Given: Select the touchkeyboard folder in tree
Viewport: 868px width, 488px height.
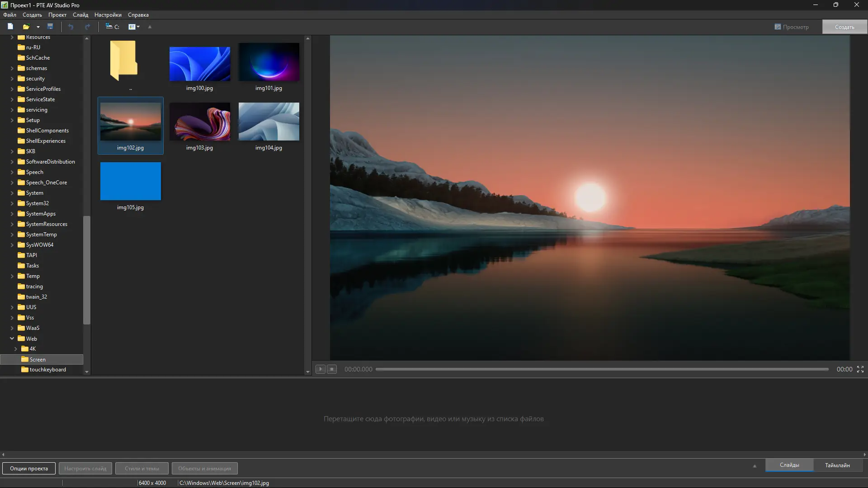Looking at the screenshot, I should (47, 370).
